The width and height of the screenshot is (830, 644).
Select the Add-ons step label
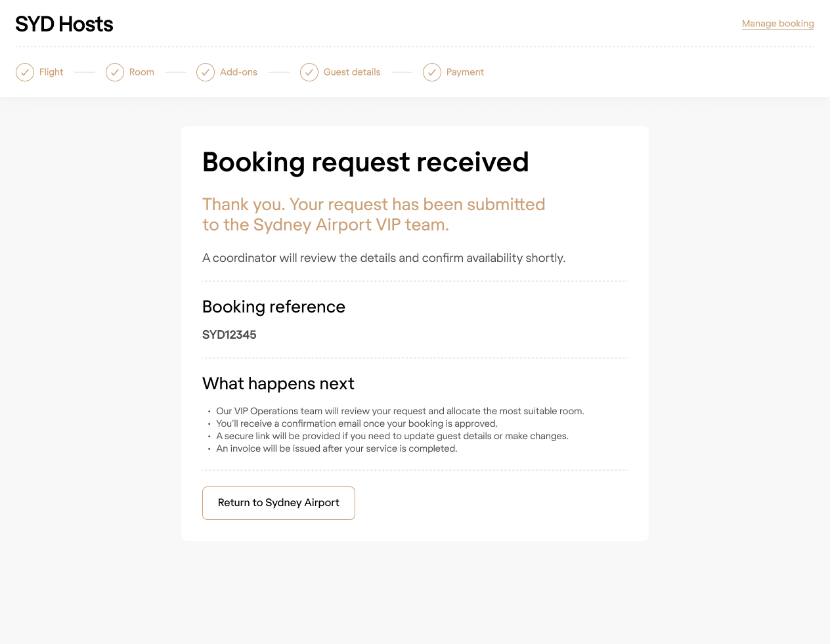click(239, 72)
